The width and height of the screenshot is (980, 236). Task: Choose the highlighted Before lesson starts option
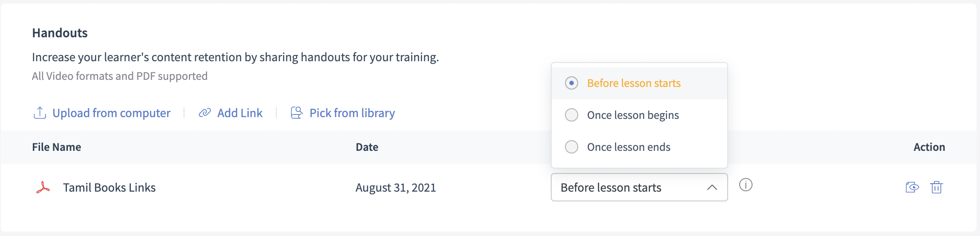click(x=634, y=83)
